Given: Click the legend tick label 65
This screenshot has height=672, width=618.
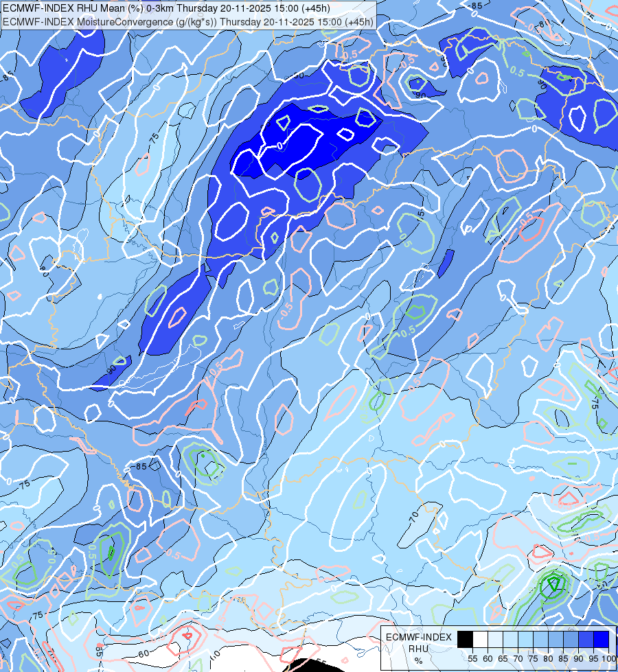Looking at the screenshot, I should pos(503,659).
